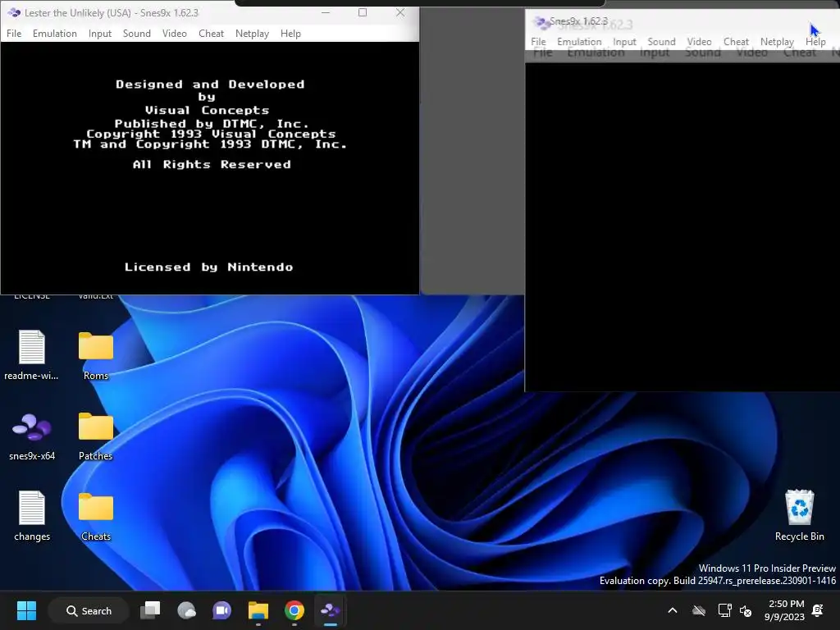Select the changes file on desktop
The width and height of the screenshot is (840, 630).
32,516
